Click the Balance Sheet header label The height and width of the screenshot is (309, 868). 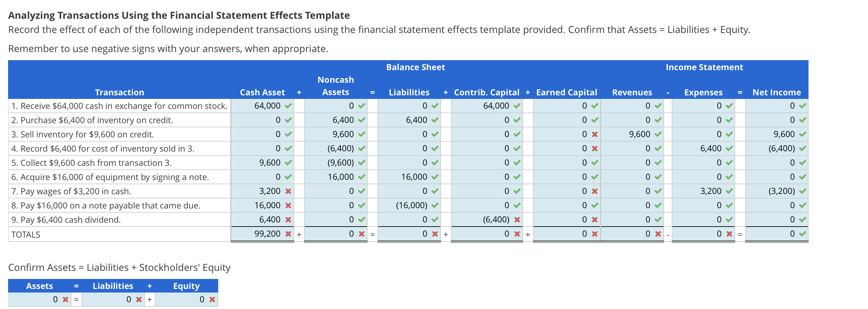(x=415, y=67)
